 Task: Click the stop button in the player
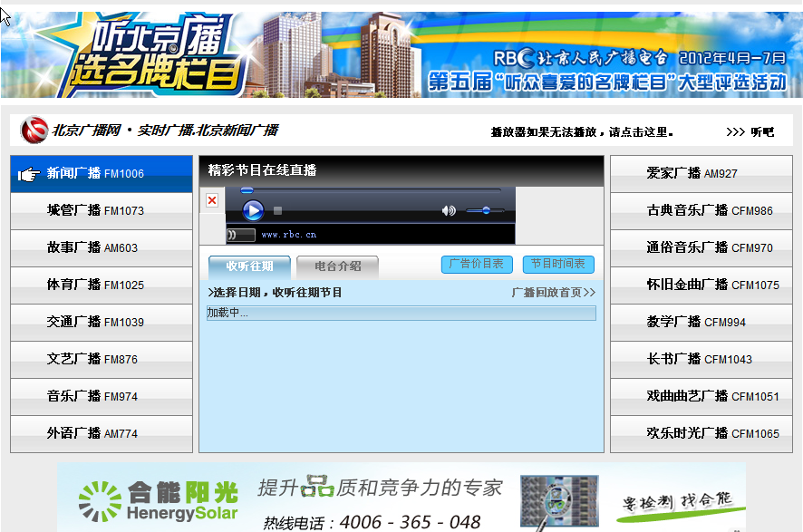(278, 211)
